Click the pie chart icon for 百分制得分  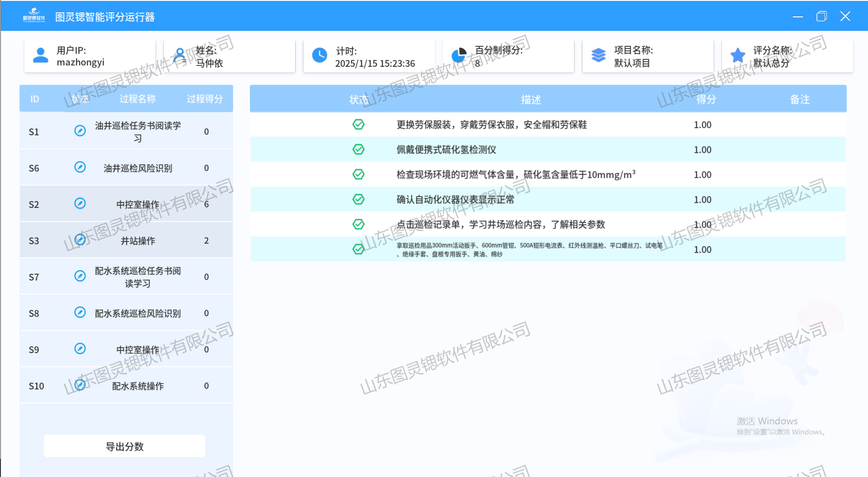pos(459,55)
